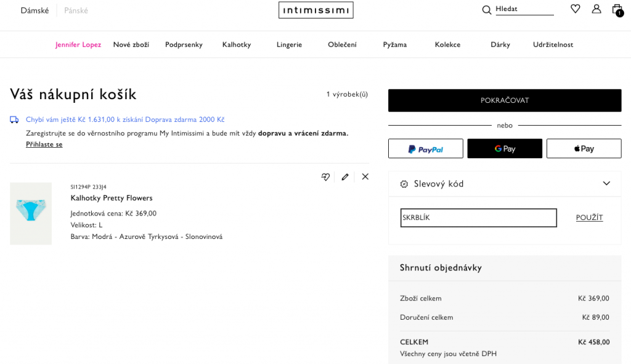
Task: Click the Přihlaste se link
Action: tap(44, 144)
